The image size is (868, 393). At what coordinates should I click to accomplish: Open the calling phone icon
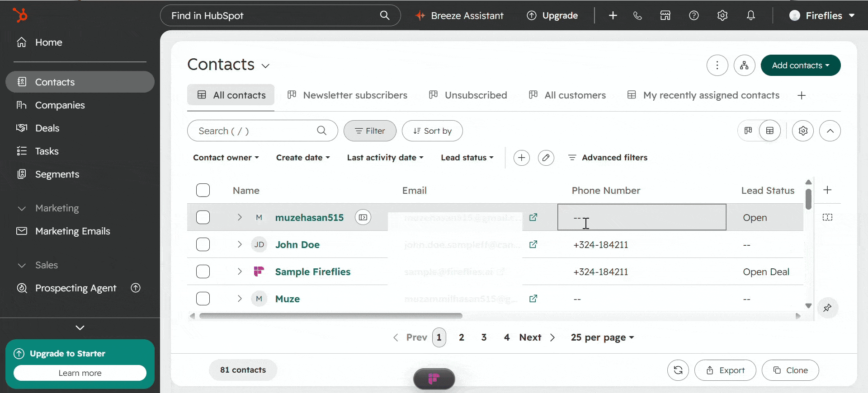[x=637, y=16]
